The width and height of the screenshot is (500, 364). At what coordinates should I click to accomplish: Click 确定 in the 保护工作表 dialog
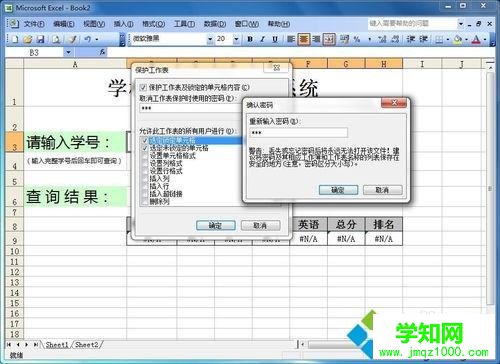[x=216, y=225]
